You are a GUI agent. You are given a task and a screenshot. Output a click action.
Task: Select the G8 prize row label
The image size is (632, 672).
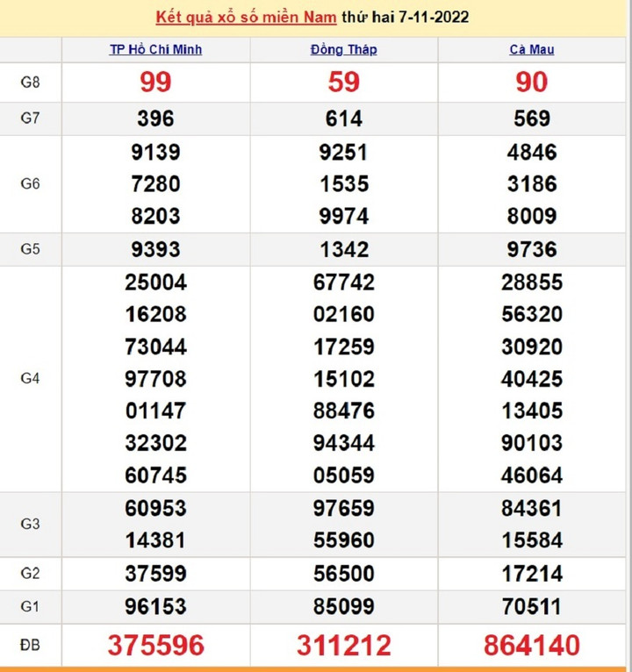(x=31, y=82)
